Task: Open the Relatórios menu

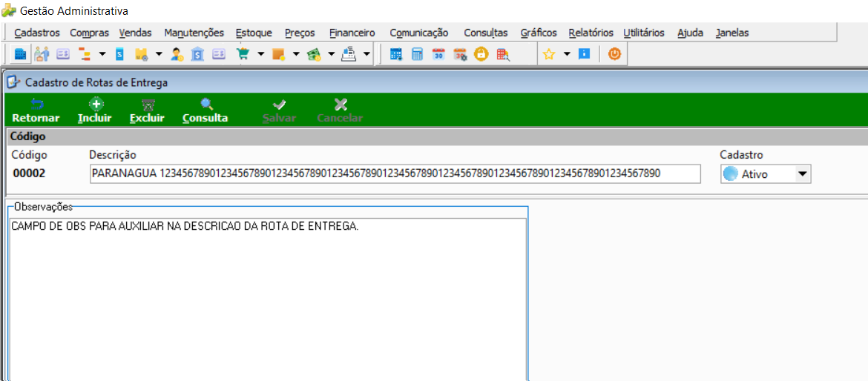Action: 591,33
